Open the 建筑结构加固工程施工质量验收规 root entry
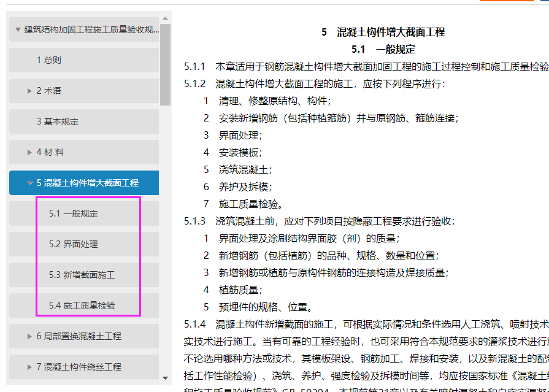The image size is (549, 392). click(x=91, y=29)
